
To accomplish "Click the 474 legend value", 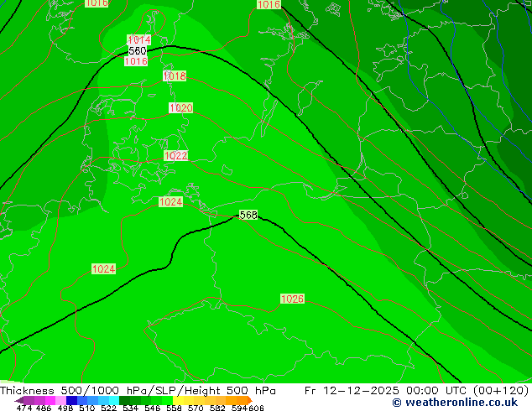I will (x=24, y=408).
